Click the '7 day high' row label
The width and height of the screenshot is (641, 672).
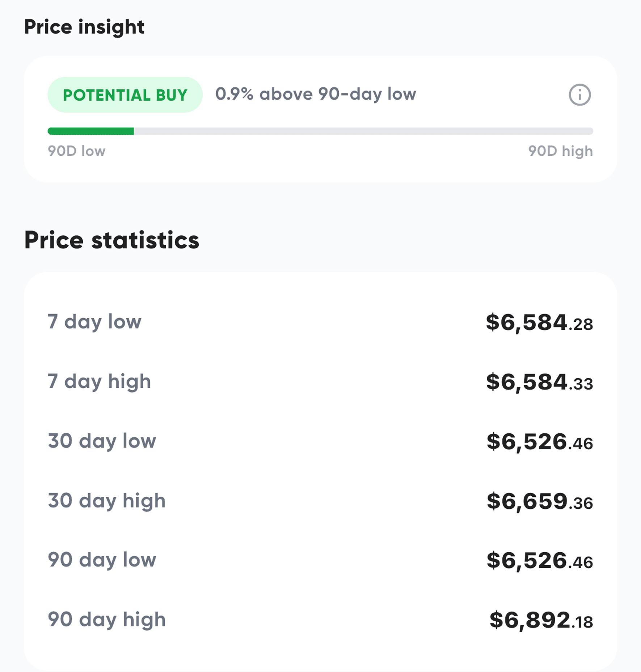pyautogui.click(x=99, y=382)
